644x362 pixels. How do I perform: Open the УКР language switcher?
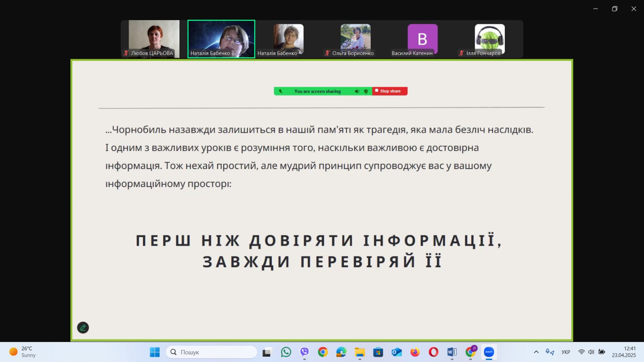566,352
